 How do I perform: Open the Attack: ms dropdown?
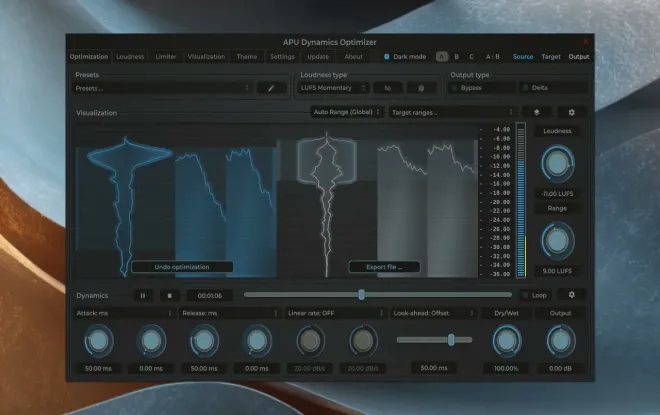pyautogui.click(x=124, y=313)
